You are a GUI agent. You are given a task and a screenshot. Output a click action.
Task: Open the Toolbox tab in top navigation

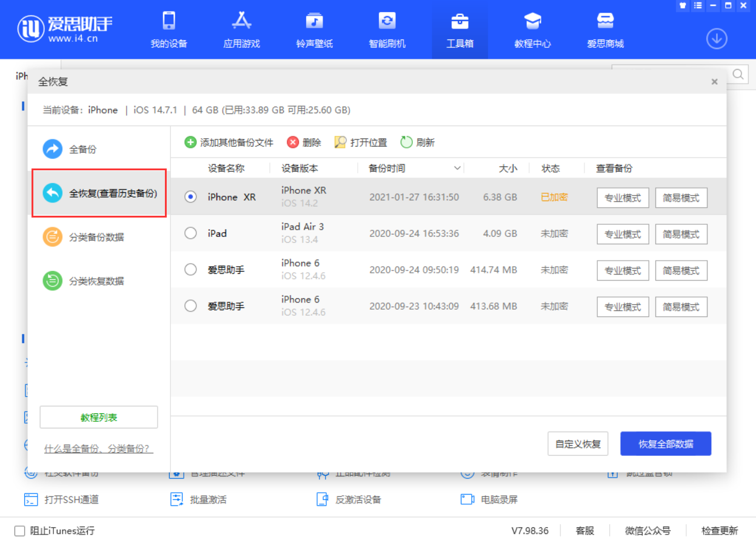tap(460, 30)
